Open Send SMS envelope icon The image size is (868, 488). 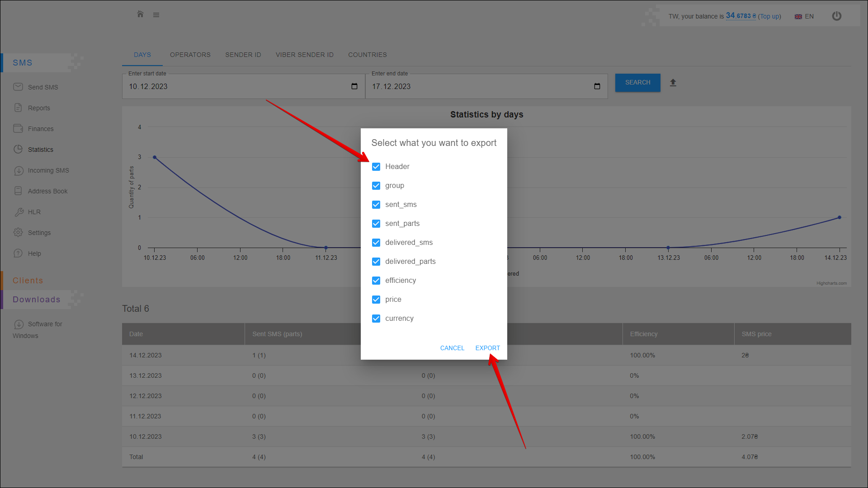[x=18, y=87]
